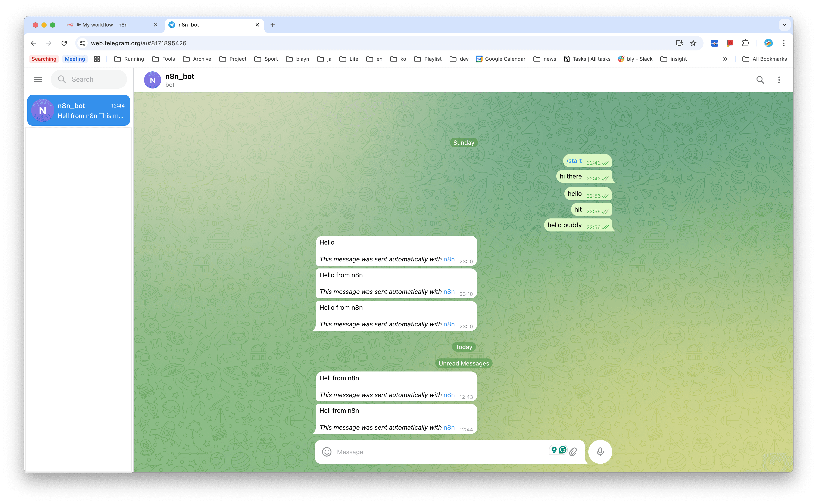Viewport: 817px width, 504px height.
Task: Click the tab groups grid icon
Action: (97, 59)
